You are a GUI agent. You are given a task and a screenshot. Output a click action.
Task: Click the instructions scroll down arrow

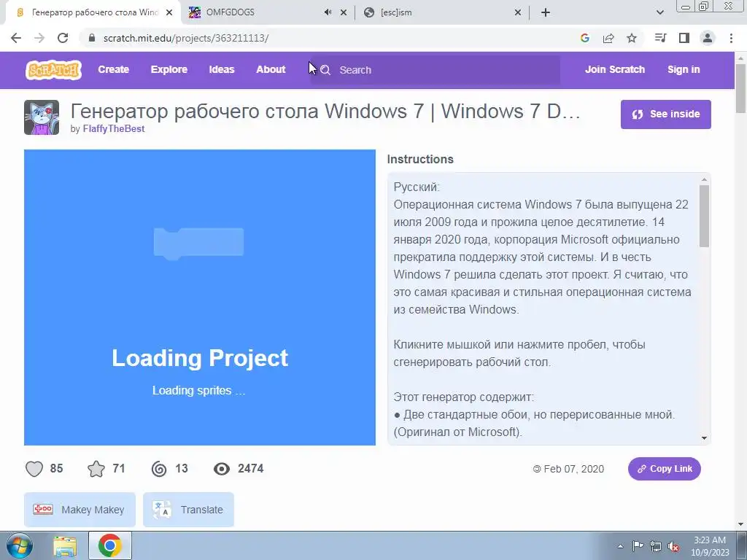click(704, 438)
